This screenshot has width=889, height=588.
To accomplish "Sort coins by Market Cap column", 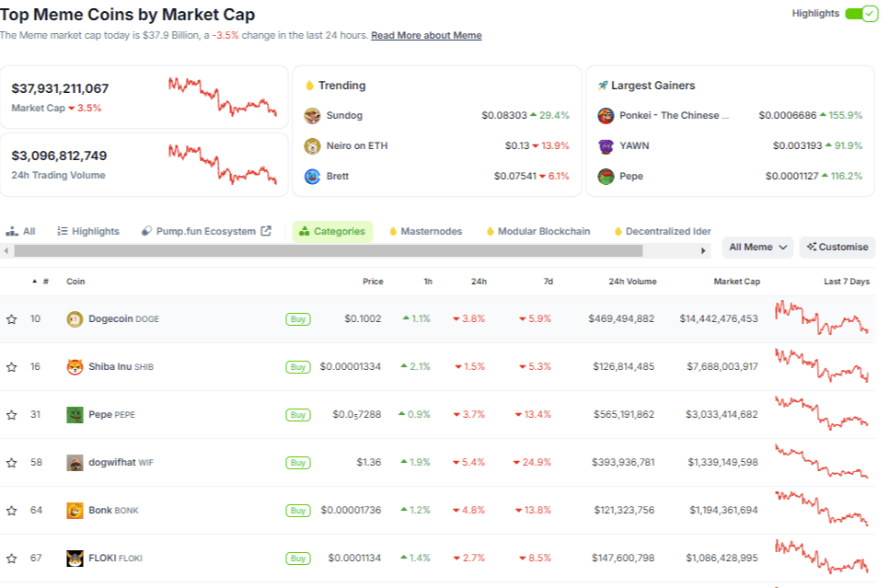I will click(x=737, y=282).
